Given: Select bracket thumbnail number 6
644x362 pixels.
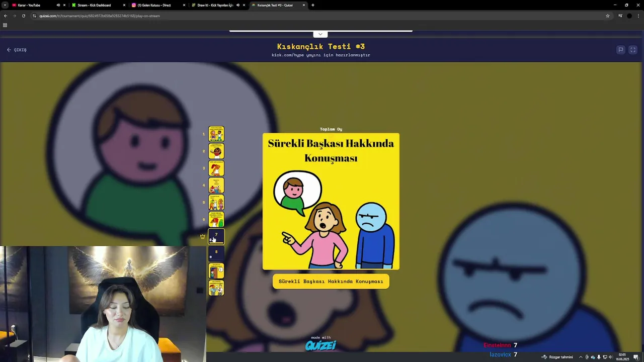Looking at the screenshot, I should pos(216,219).
